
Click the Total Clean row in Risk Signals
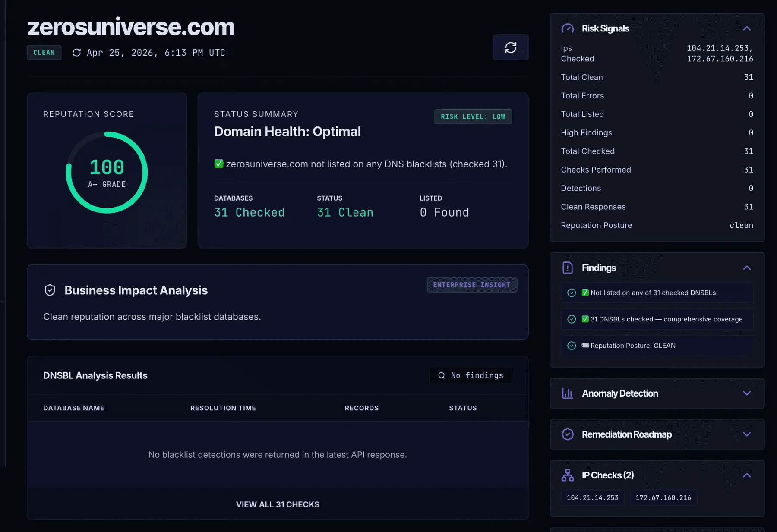[x=657, y=77]
